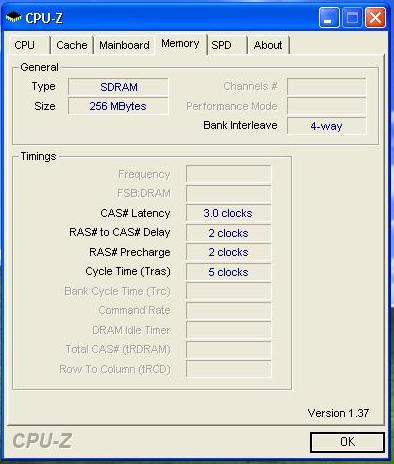Click the Bank Interleave 4-way field
The height and width of the screenshot is (464, 394).
tap(327, 126)
